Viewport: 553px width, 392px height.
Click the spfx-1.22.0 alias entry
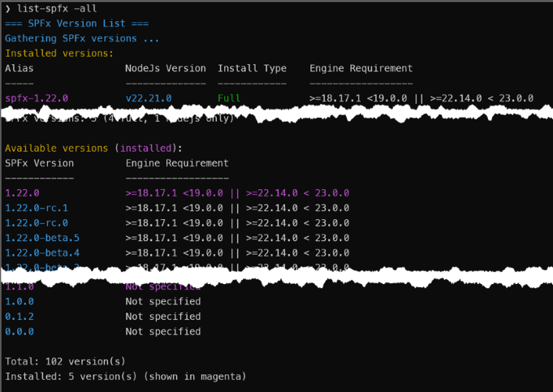click(37, 98)
